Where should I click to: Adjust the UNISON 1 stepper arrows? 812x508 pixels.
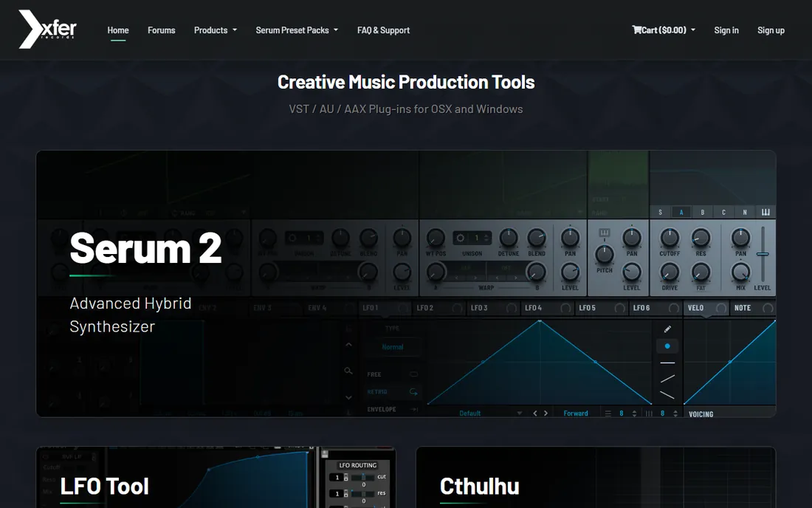(x=486, y=238)
